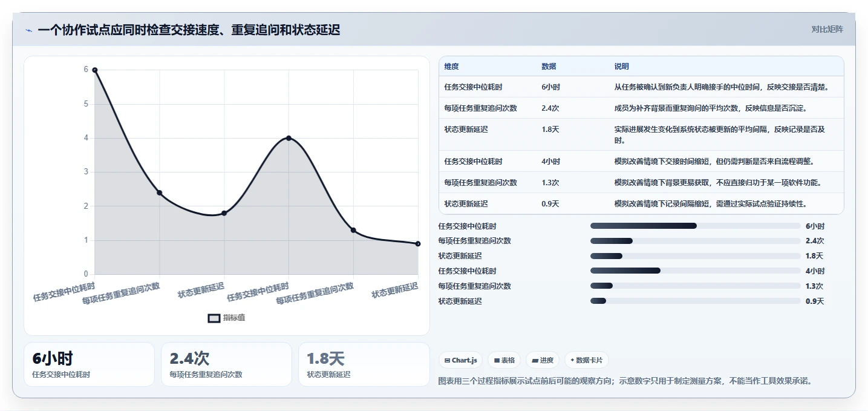Click description 模拟改善情境下背景更易获取
Viewport: 868px width, 411px height.
718,183
